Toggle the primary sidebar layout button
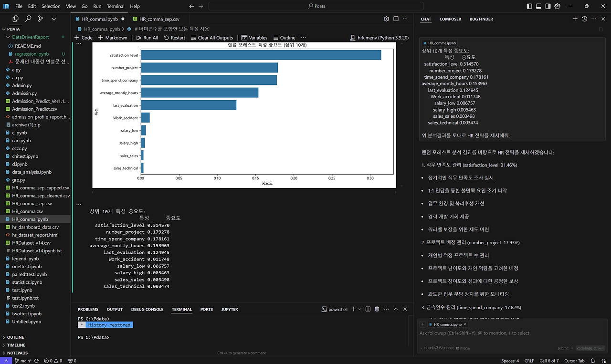 pos(529,6)
